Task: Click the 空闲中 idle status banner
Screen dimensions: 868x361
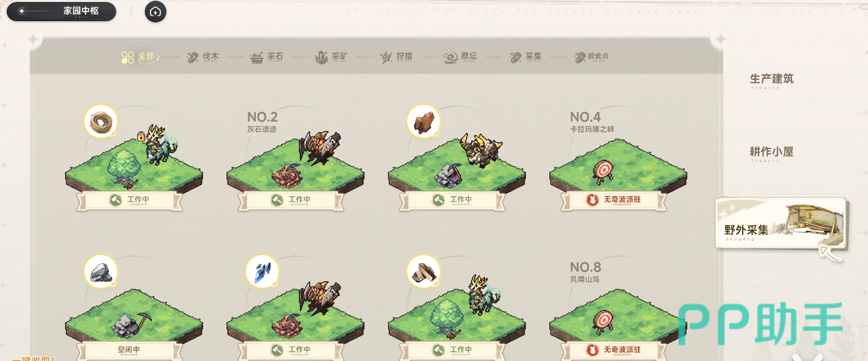Action: (x=129, y=349)
